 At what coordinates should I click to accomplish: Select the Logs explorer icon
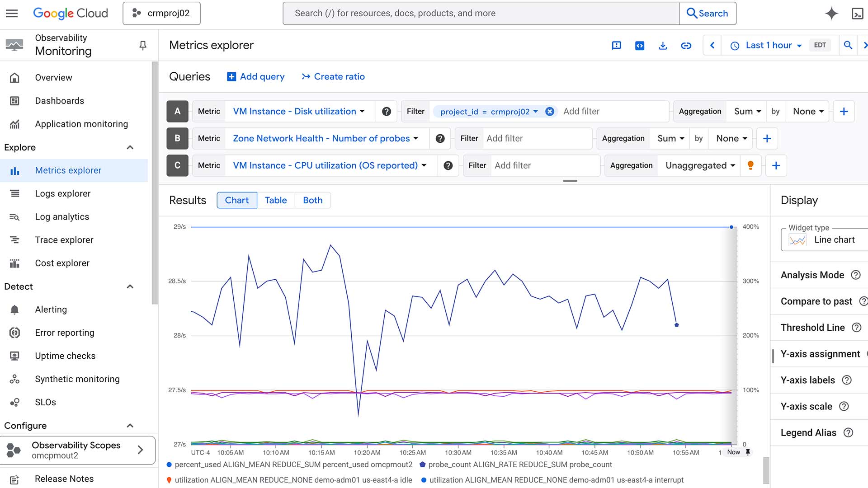(15, 193)
